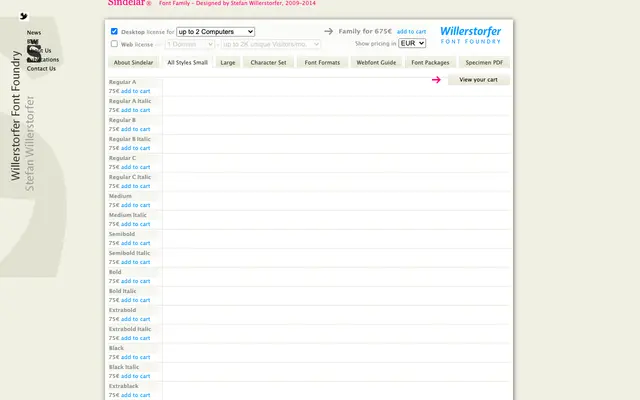Open the Twitter bird icon
The image size is (640, 400).
(24, 16)
